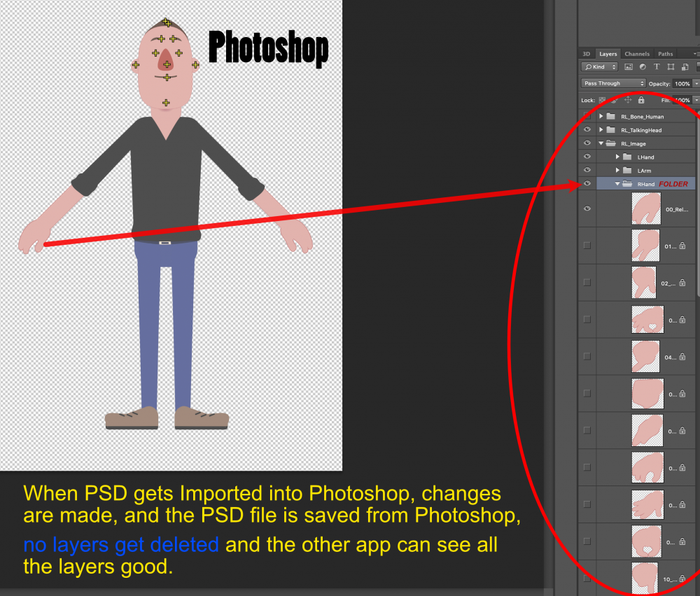700x596 pixels.
Task: Select the 10_... layer thumbnail
Action: tap(645, 578)
